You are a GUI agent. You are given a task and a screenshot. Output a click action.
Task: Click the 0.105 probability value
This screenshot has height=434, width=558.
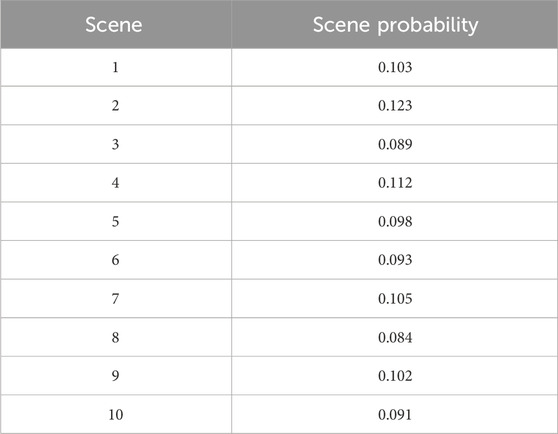tap(395, 299)
